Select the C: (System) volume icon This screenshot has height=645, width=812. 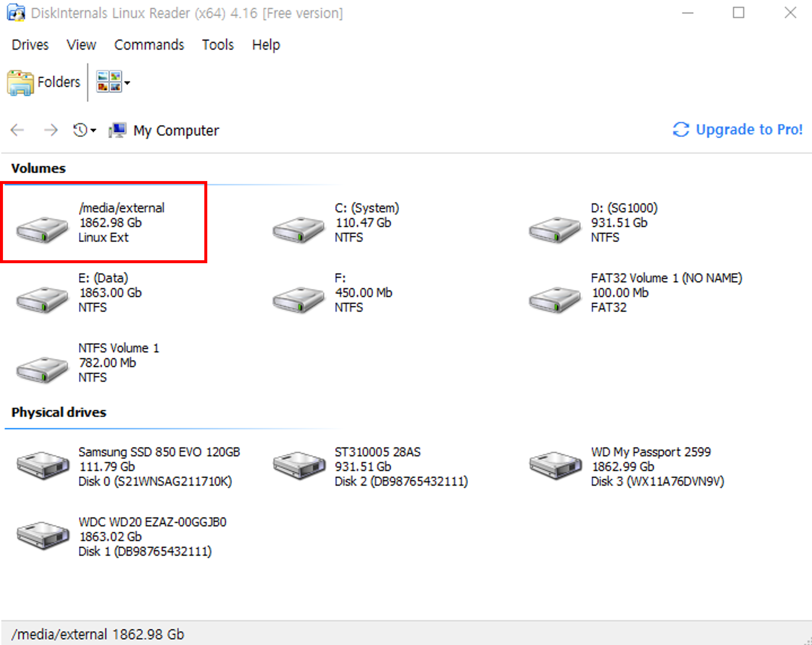point(298,229)
